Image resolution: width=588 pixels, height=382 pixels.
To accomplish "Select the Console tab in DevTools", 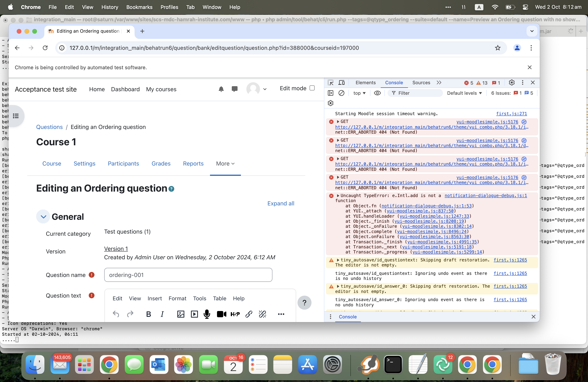I will [394, 83].
